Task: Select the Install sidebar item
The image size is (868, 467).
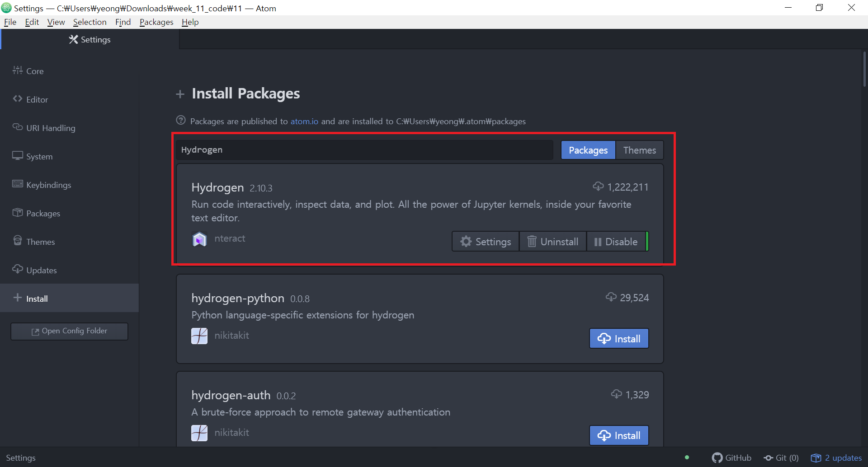Action: [69, 298]
